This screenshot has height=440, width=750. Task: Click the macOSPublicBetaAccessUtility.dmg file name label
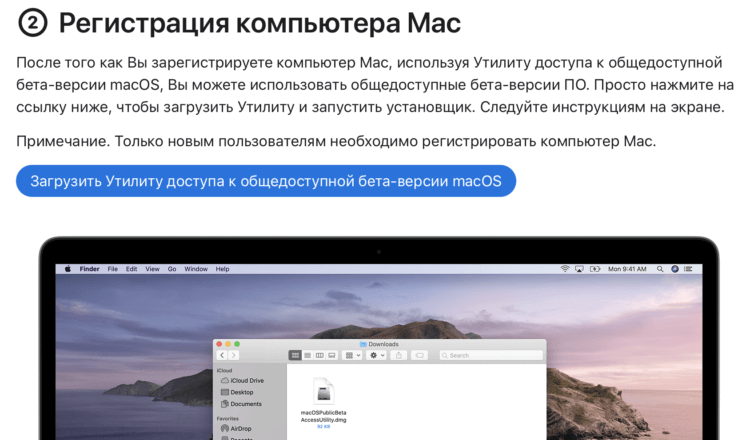323,416
